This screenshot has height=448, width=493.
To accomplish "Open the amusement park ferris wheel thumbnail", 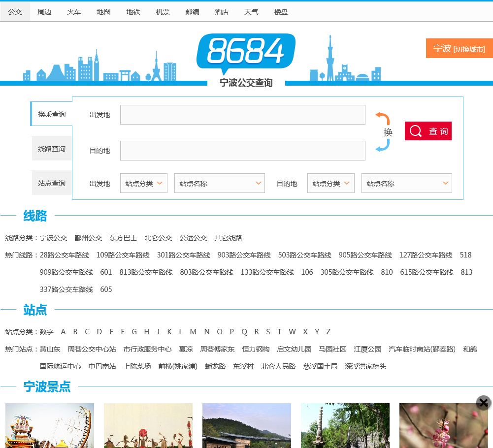I will coord(50,425).
